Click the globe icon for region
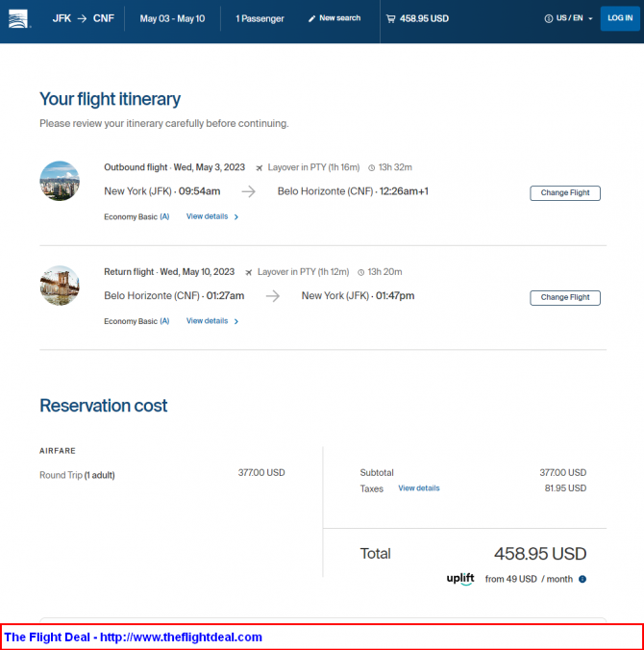Viewport: 644px width, 650px height. [548, 18]
